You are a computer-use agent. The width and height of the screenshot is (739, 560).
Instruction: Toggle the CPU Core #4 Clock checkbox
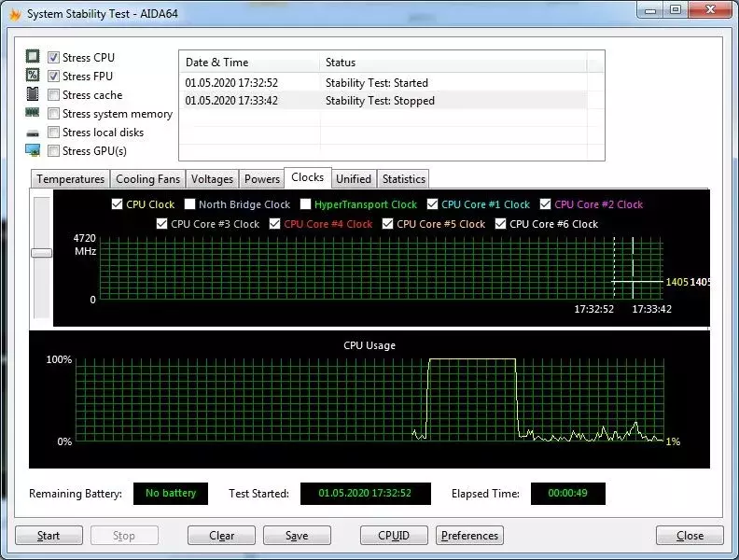[274, 224]
